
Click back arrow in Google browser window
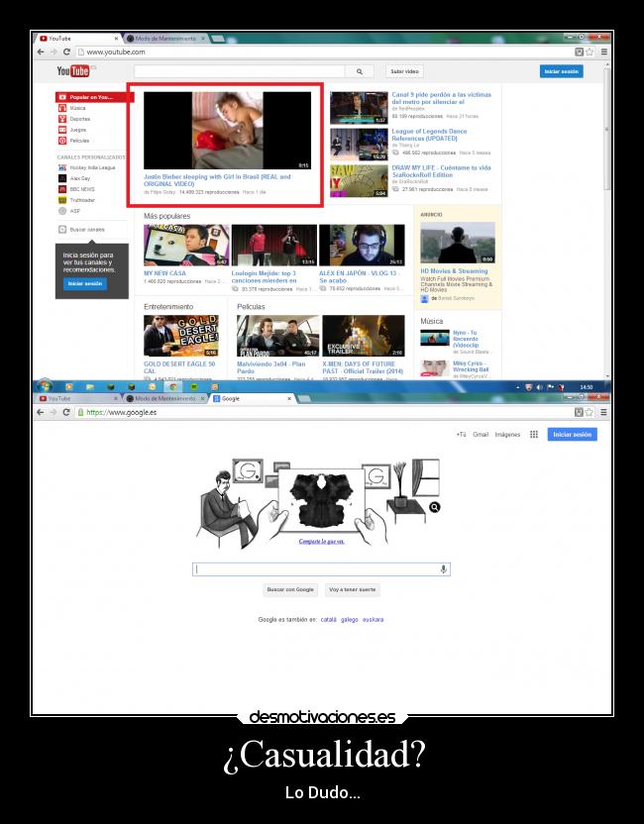(41, 413)
